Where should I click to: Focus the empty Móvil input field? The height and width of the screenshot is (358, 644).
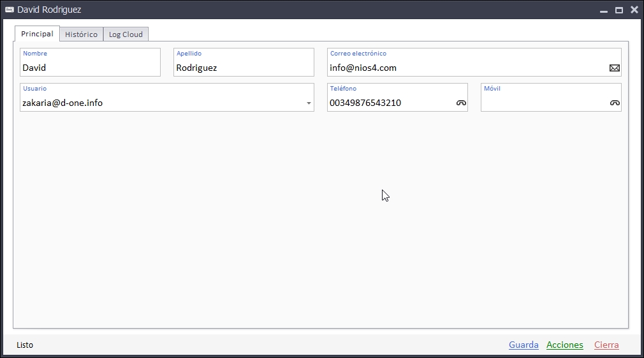tap(542, 103)
